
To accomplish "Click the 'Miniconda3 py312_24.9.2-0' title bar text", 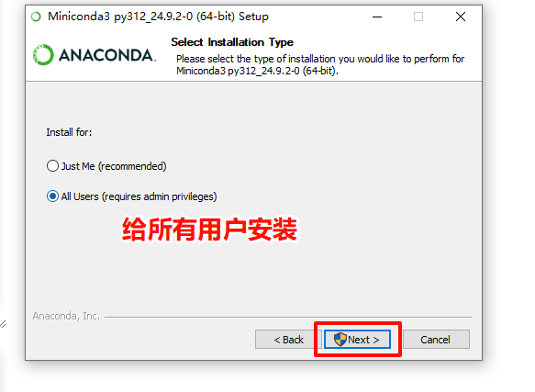I will click(x=120, y=17).
